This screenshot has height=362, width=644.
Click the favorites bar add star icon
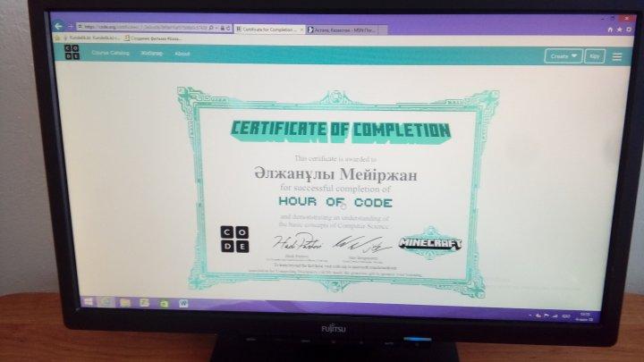click(58, 38)
